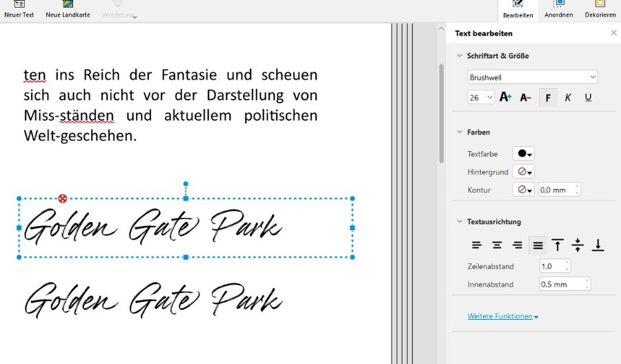The image size is (621, 364).
Task: Click the red delete handle on text box
Action: [x=63, y=199]
